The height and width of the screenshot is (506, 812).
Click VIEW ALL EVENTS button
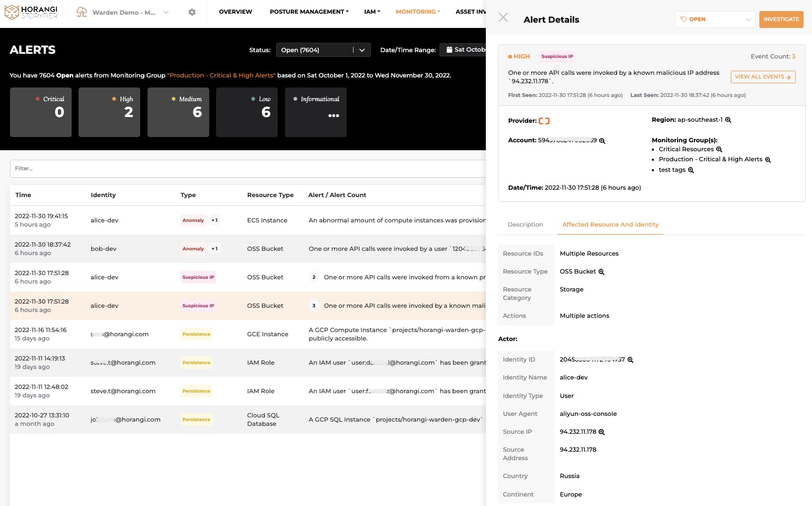pos(762,77)
